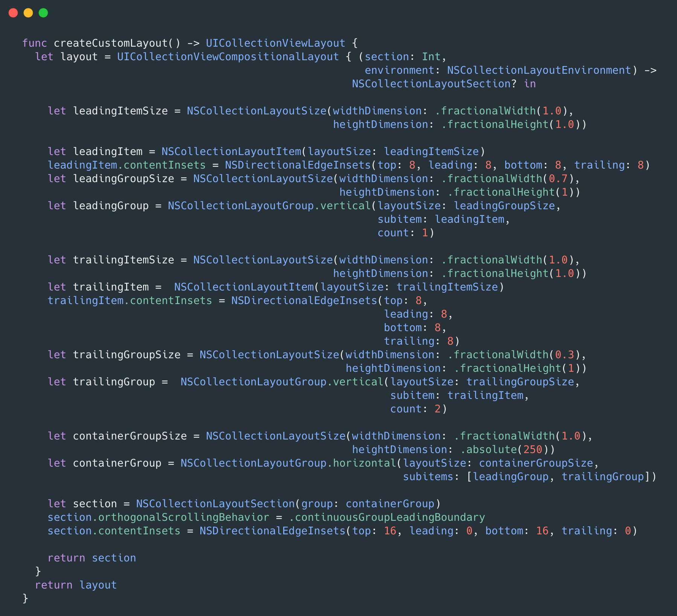Image resolution: width=677 pixels, height=616 pixels.
Task: Click the 'let trailingGroup' variable name
Action: (114, 382)
